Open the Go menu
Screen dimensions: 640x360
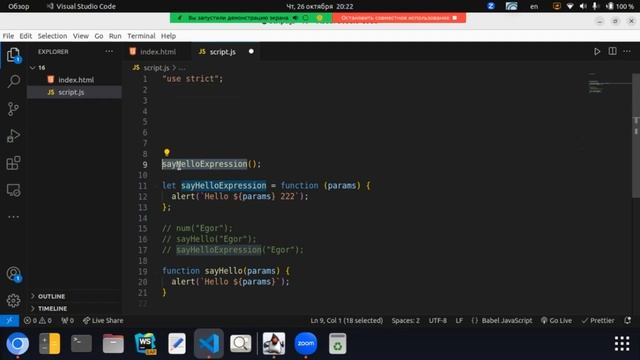tap(99, 36)
